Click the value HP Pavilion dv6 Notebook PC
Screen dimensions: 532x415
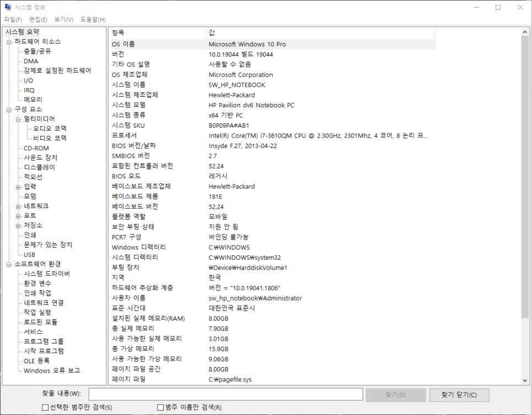[252, 105]
